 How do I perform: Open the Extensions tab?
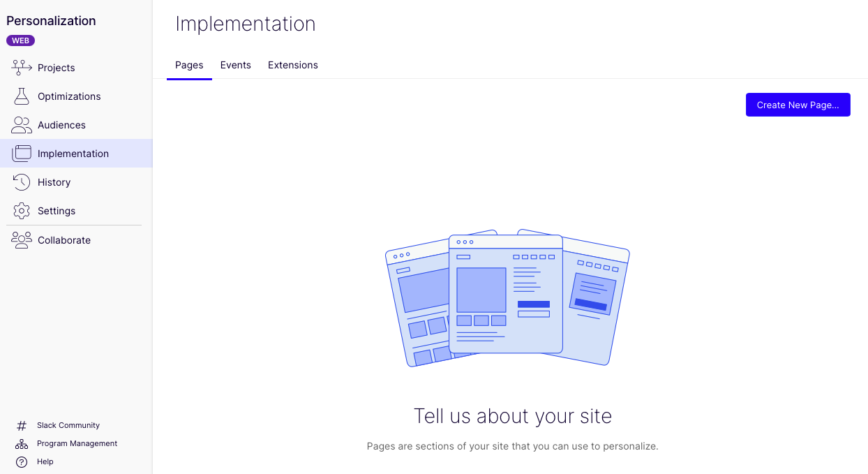[x=292, y=64]
